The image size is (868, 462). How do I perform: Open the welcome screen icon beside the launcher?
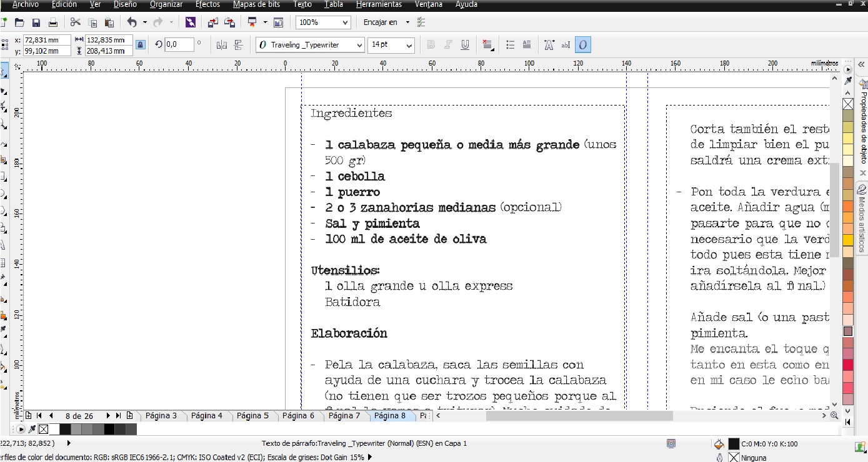click(x=278, y=22)
